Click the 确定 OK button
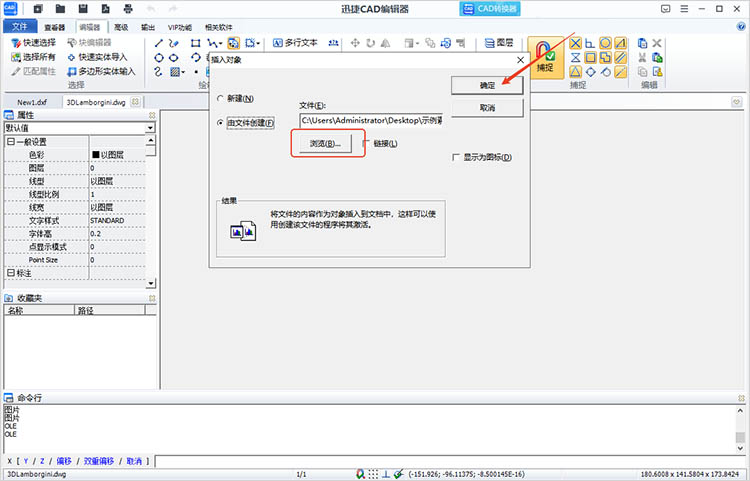The height and width of the screenshot is (481, 750). 487,86
